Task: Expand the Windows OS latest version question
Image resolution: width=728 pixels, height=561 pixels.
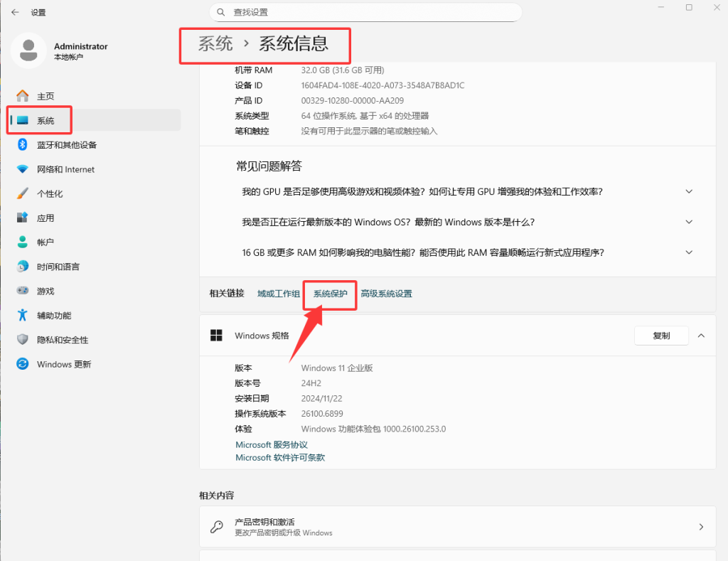Action: coord(688,222)
